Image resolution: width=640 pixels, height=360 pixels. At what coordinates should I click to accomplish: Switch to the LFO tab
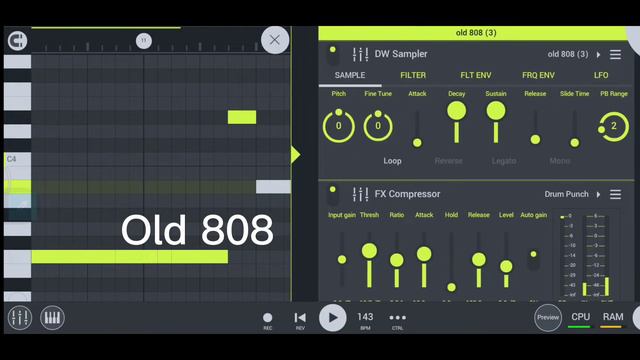(x=601, y=76)
